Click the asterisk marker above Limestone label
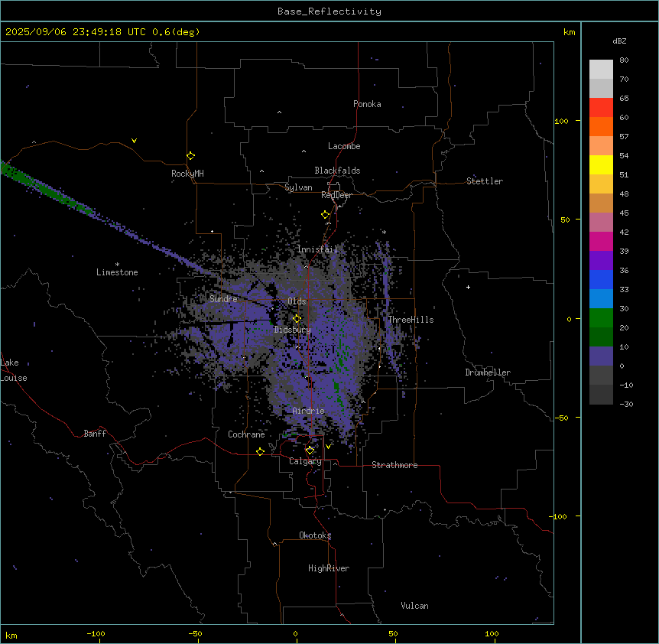Image resolution: width=659 pixels, height=644 pixels. pyautogui.click(x=117, y=265)
